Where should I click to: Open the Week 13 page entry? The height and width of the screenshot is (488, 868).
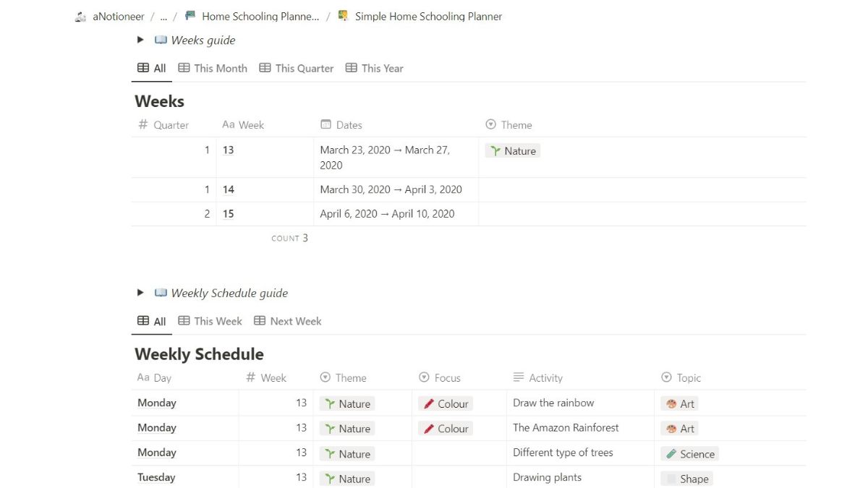tap(229, 150)
